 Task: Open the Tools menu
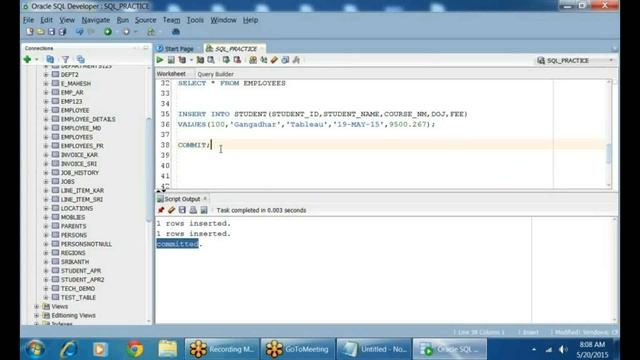pos(195,20)
